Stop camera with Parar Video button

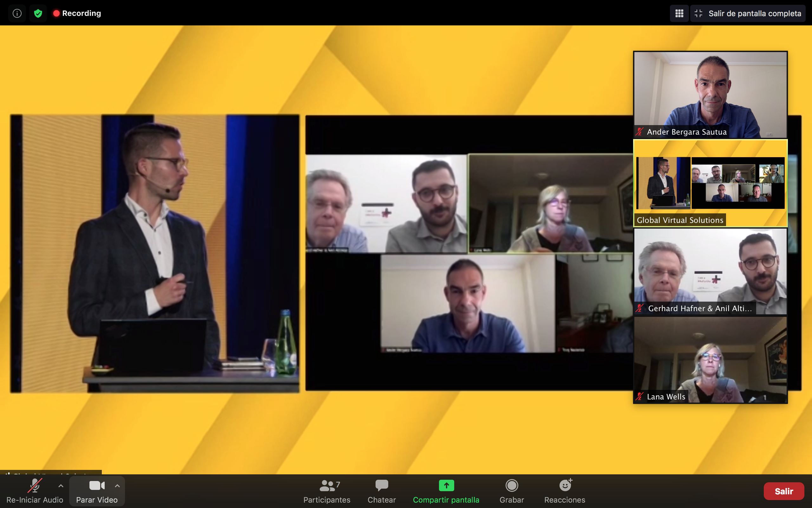(x=97, y=491)
